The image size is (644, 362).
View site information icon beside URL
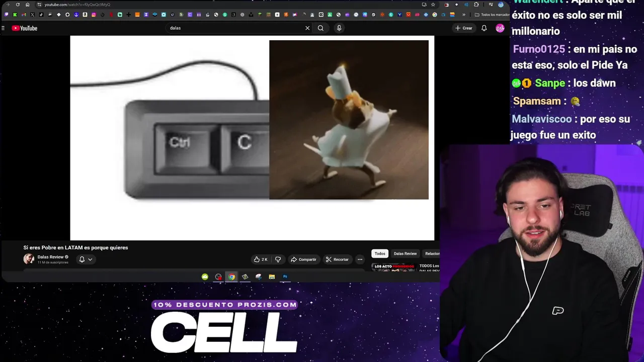(39, 5)
